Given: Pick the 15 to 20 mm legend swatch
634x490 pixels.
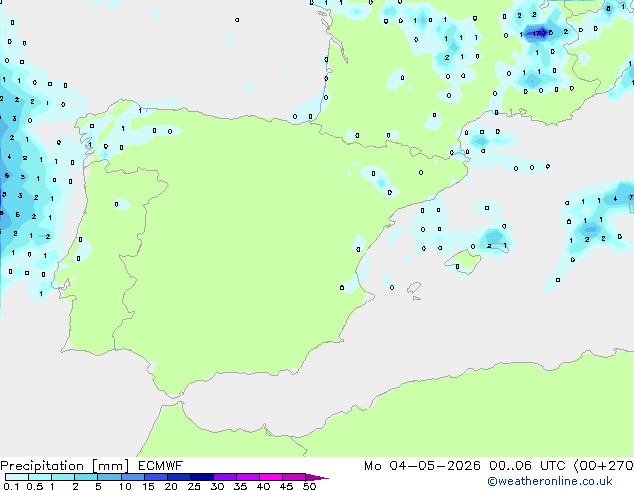Looking at the screenshot, I should point(155,477).
